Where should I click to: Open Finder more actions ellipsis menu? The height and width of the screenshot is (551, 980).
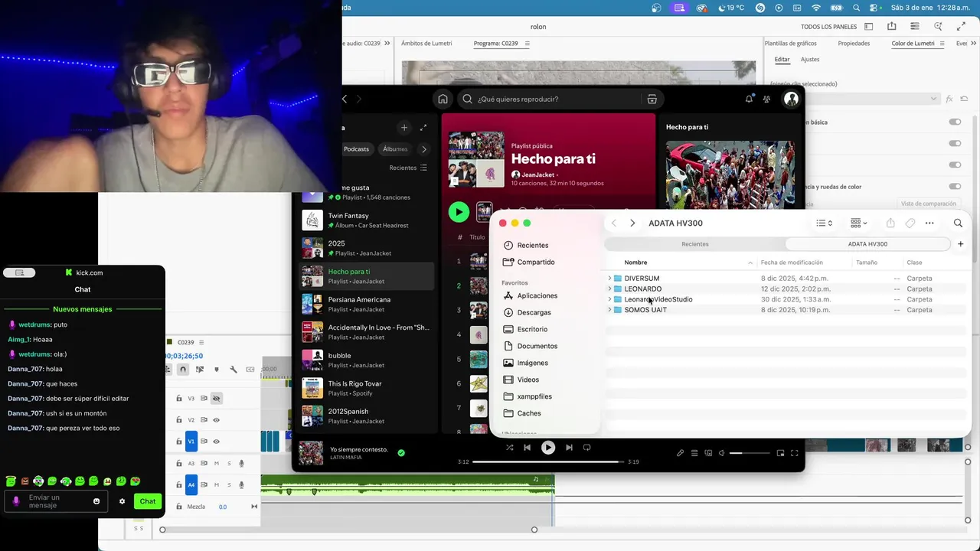[929, 223]
